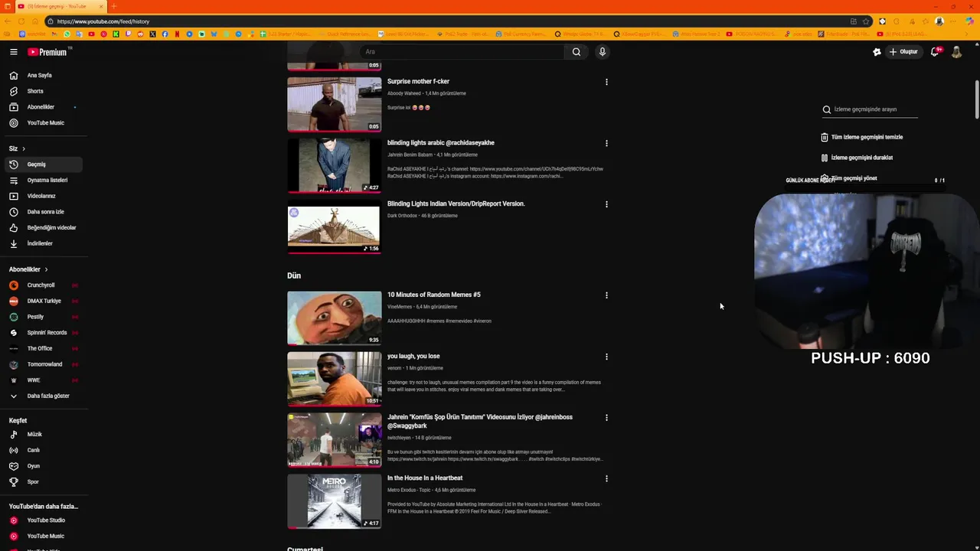Screen dimensions: 980x551
Task: Click page vertical scrollbar thumb
Action: point(977,99)
